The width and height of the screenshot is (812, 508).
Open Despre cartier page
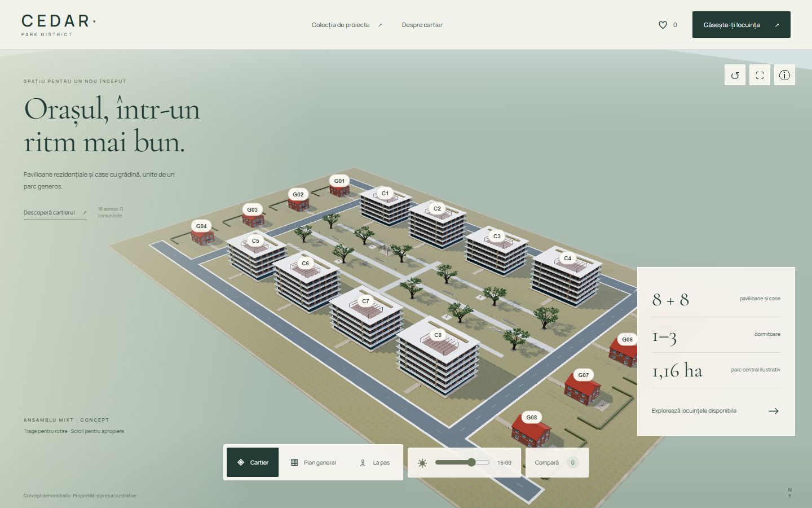click(x=422, y=25)
